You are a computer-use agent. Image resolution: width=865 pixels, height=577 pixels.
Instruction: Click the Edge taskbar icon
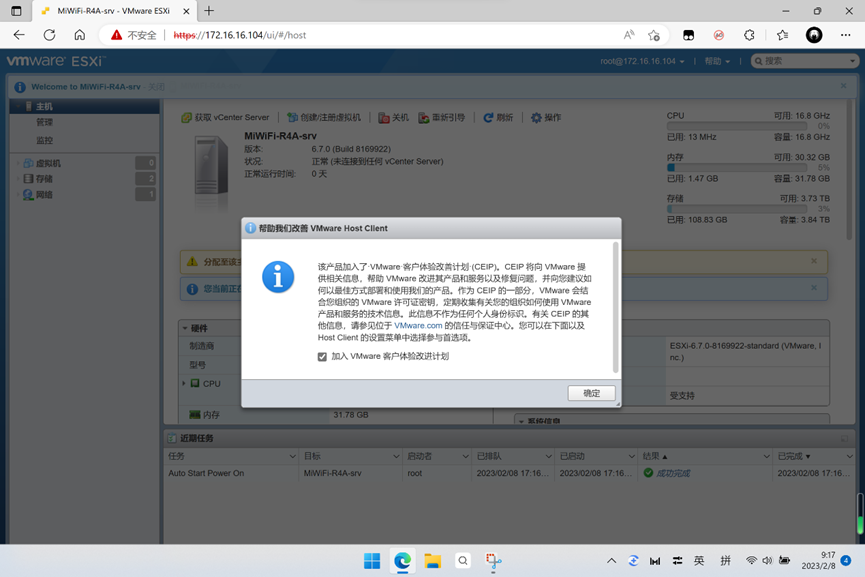click(402, 561)
